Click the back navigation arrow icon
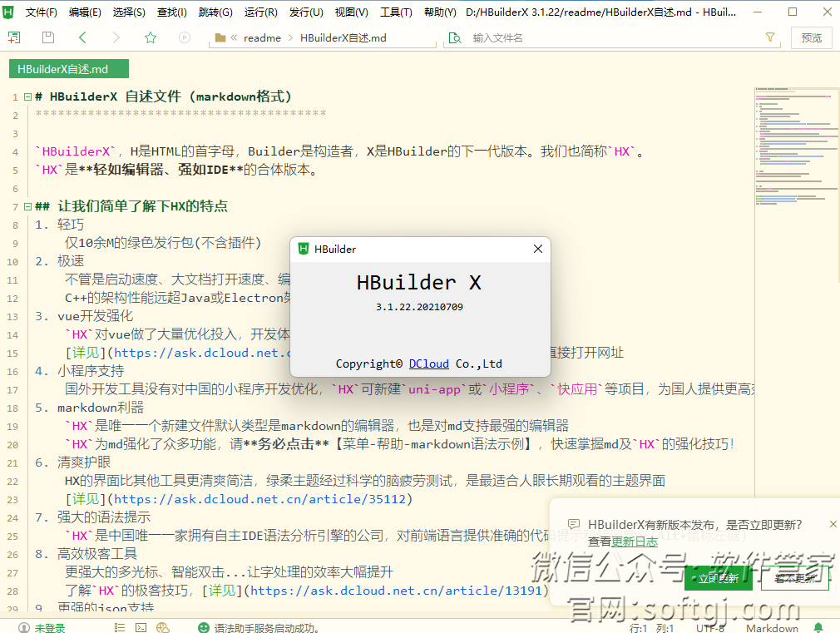 tap(81, 37)
